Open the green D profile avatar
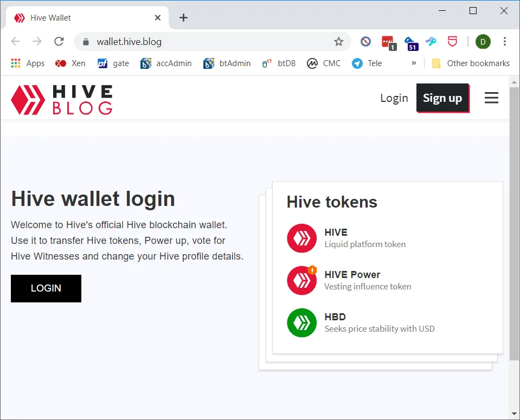This screenshot has width=520, height=420. 483,42
